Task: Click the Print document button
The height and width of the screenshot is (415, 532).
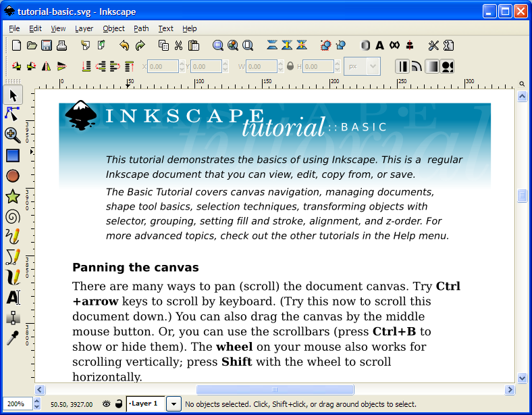Action: 61,45
